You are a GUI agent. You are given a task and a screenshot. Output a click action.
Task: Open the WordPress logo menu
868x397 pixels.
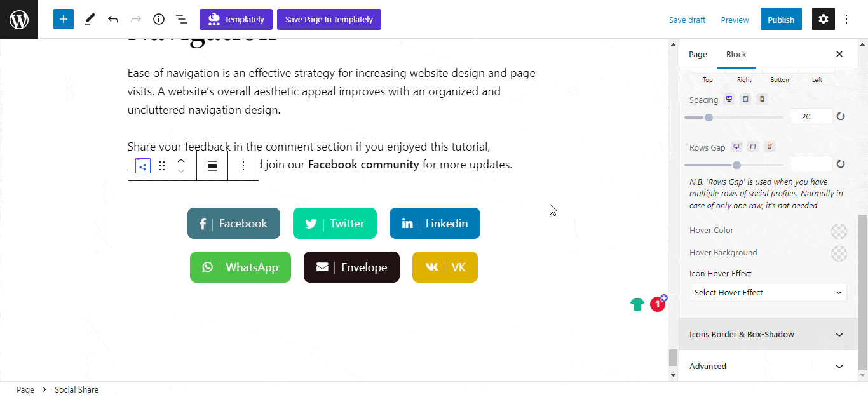18,19
